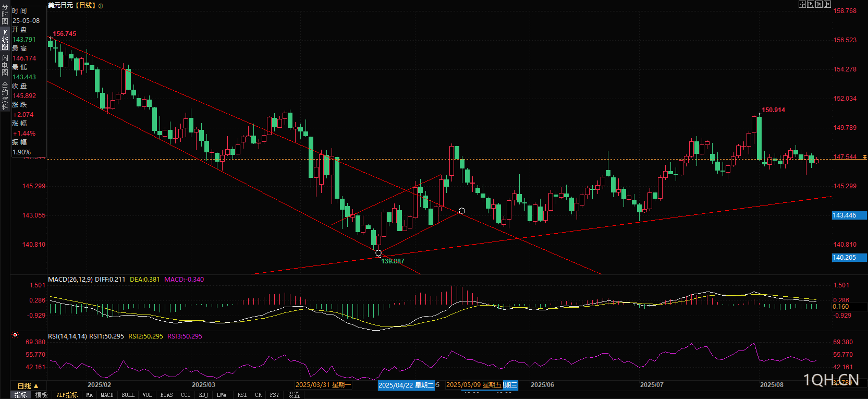Enable the KDJ indicator
The image size is (868, 399).
tap(203, 395)
